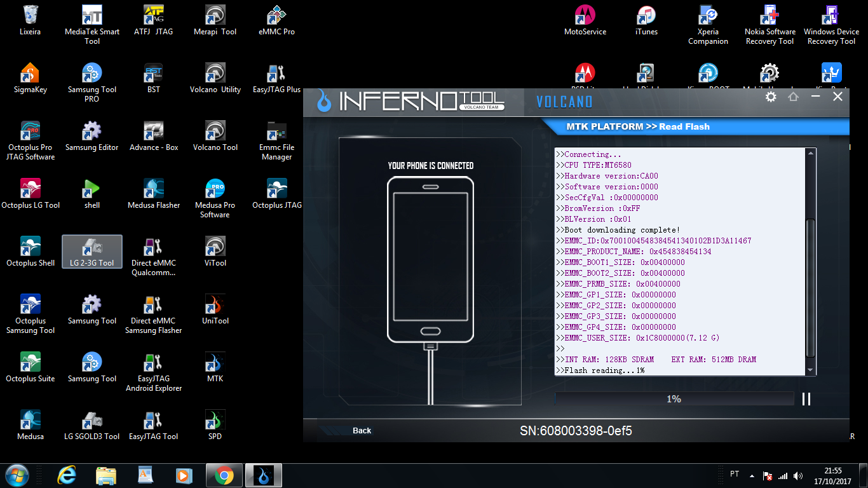Open Octoplus Shell shortcut
Viewport: 868px width, 488px height.
pyautogui.click(x=30, y=252)
